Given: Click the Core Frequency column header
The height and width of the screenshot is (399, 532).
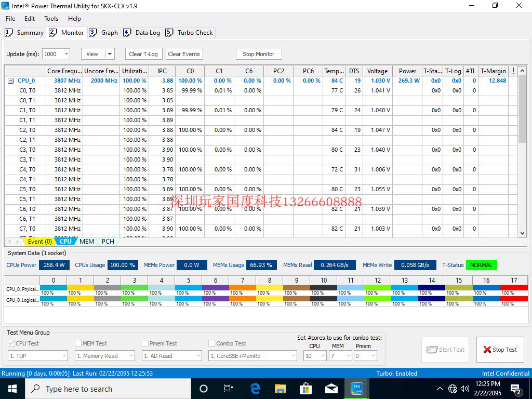Looking at the screenshot, I should coord(64,71).
